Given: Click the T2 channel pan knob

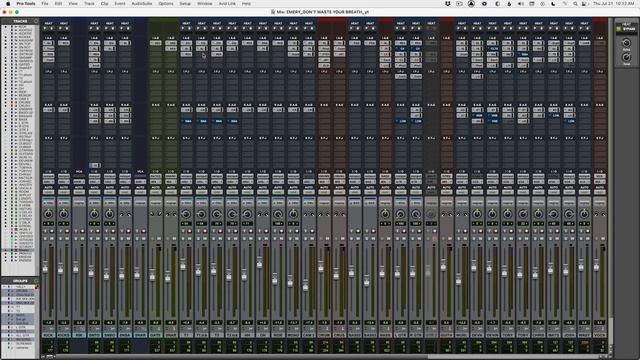Looking at the screenshot, I should tap(217, 214).
